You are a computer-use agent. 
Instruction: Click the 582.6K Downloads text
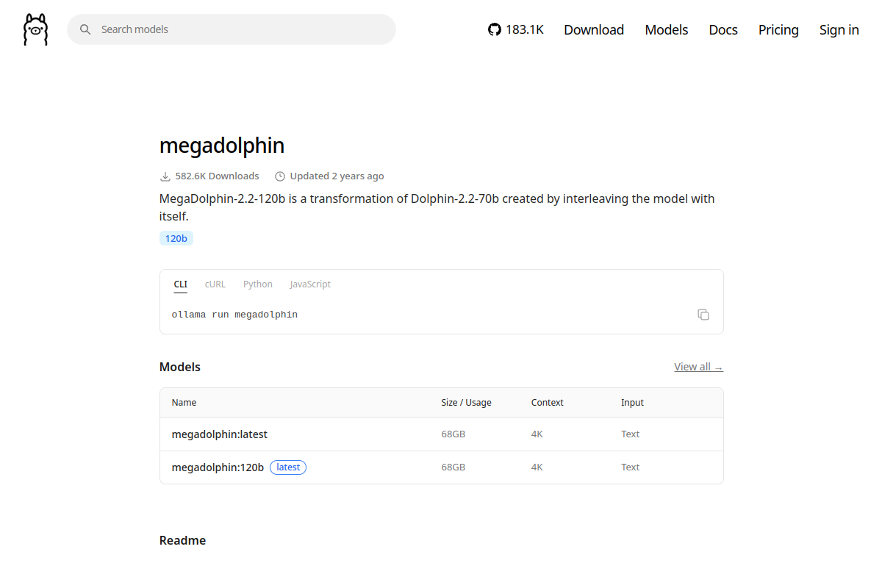pos(217,176)
